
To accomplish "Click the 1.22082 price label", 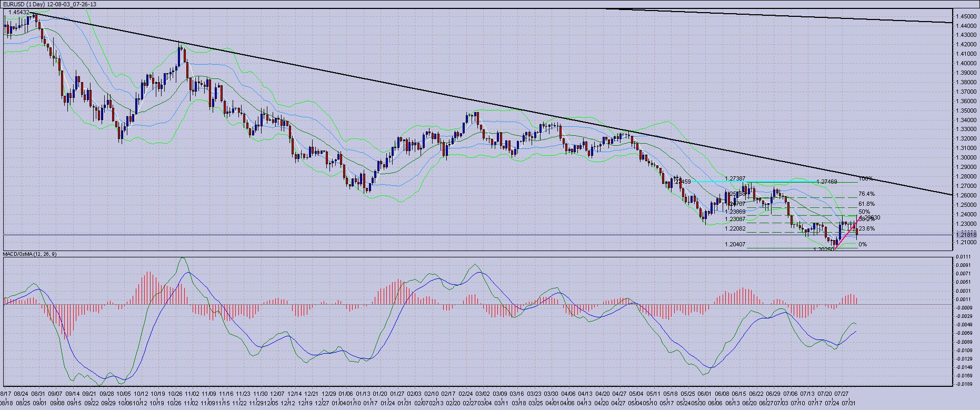I will pyautogui.click(x=735, y=229).
